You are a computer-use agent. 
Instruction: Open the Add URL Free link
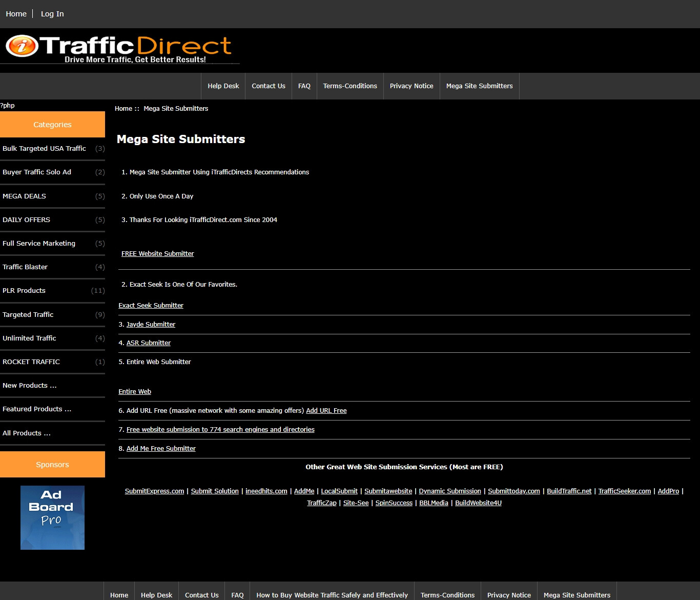coord(326,411)
